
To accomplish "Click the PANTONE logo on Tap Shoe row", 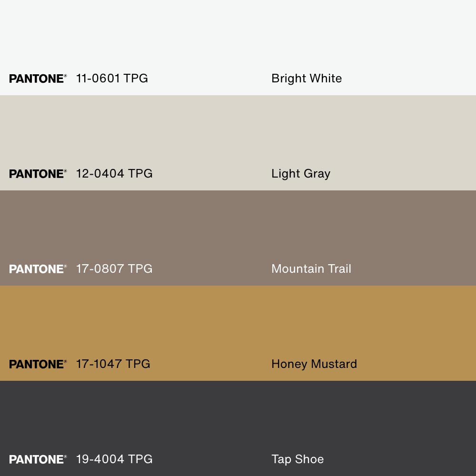I will [x=38, y=460].
